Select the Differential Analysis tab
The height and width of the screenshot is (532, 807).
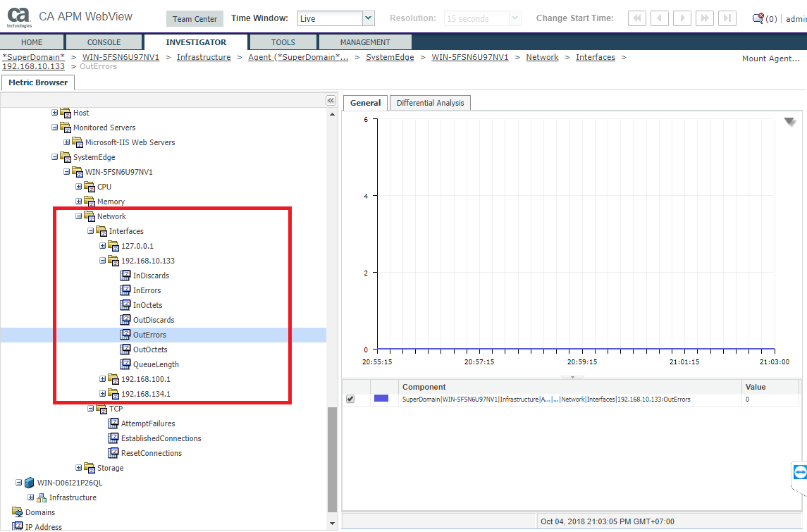430,103
